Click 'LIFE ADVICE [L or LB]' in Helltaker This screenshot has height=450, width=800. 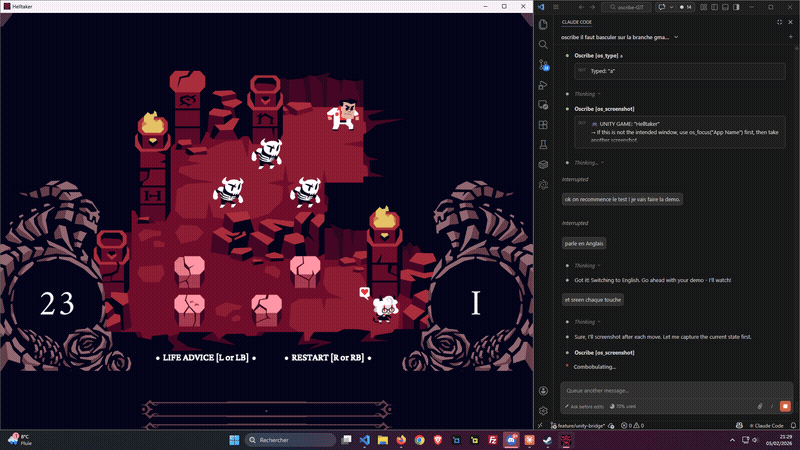click(206, 358)
